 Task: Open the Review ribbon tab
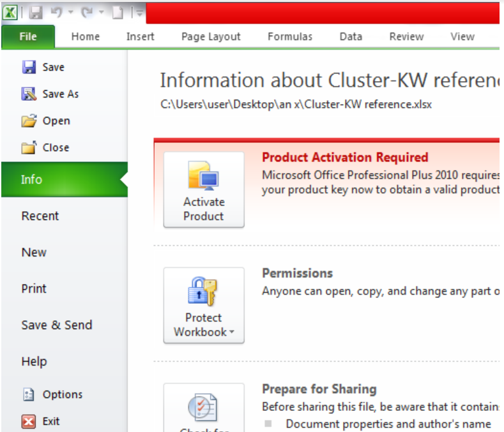pos(406,36)
